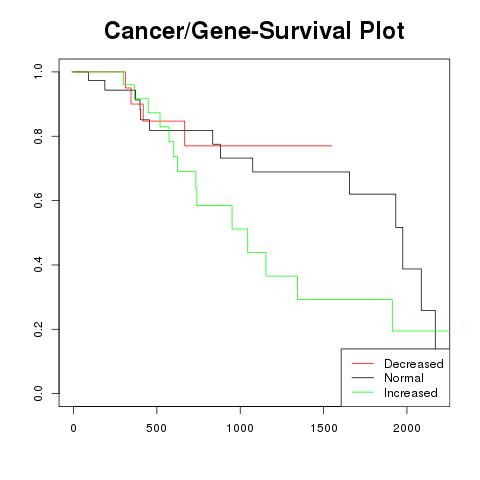The width and height of the screenshot is (480, 480).
Task: Select the Decreased legend label
Action: (x=414, y=364)
